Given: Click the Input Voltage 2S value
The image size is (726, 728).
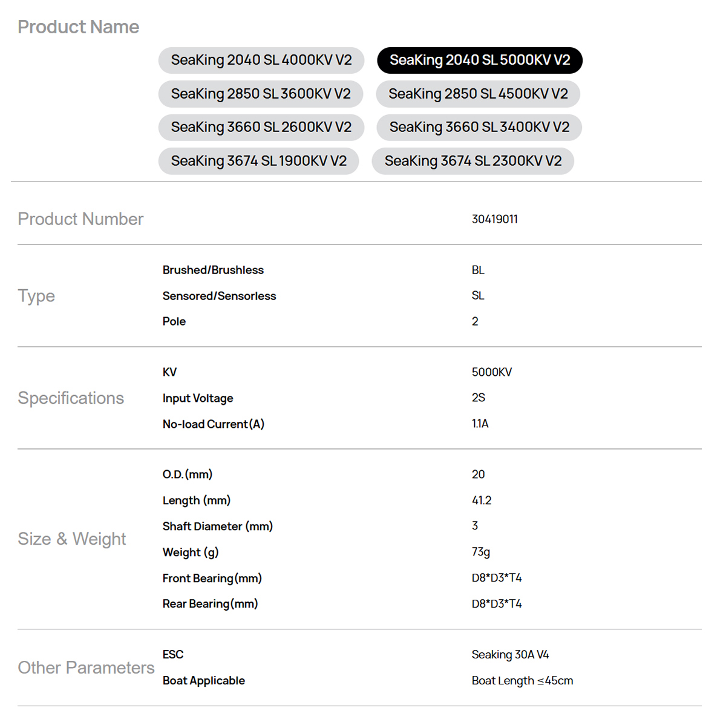Looking at the screenshot, I should [478, 398].
